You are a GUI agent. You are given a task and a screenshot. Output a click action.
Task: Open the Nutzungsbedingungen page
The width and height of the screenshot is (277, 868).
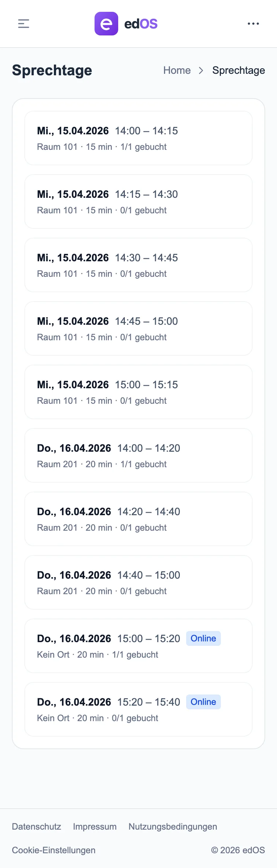coord(172,827)
